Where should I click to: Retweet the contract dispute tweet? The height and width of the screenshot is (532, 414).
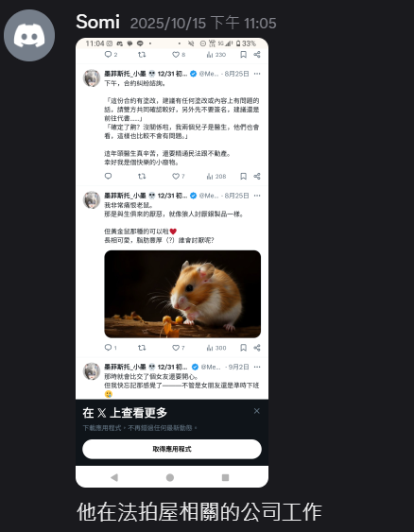(142, 176)
